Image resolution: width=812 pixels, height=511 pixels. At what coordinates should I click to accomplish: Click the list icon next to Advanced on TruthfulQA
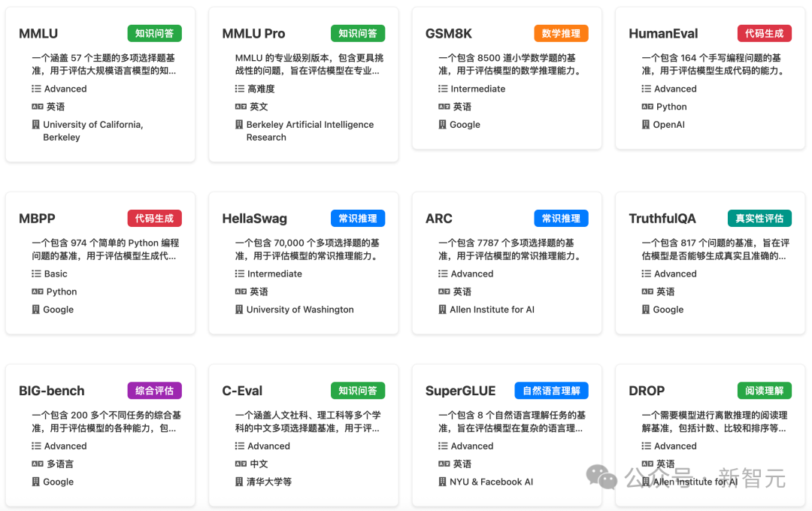tap(647, 274)
